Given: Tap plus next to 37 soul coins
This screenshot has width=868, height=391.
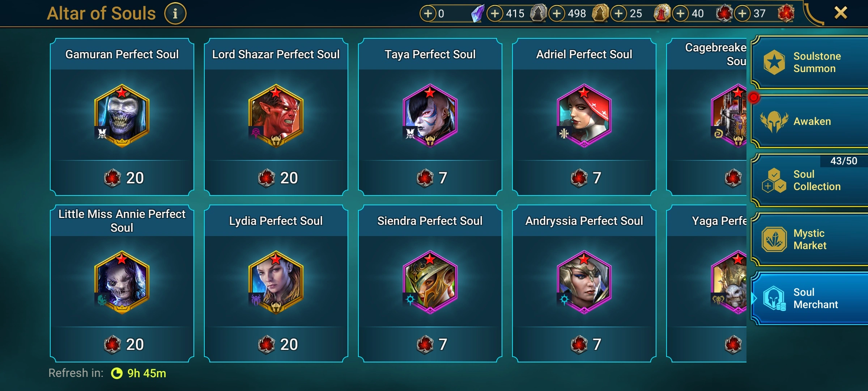Looking at the screenshot, I should click(x=743, y=14).
